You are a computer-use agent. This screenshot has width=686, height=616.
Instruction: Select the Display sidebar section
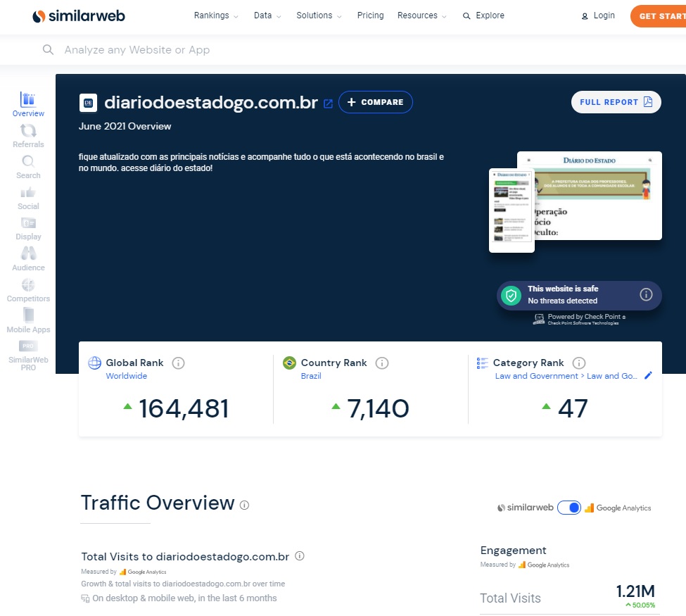coord(28,229)
